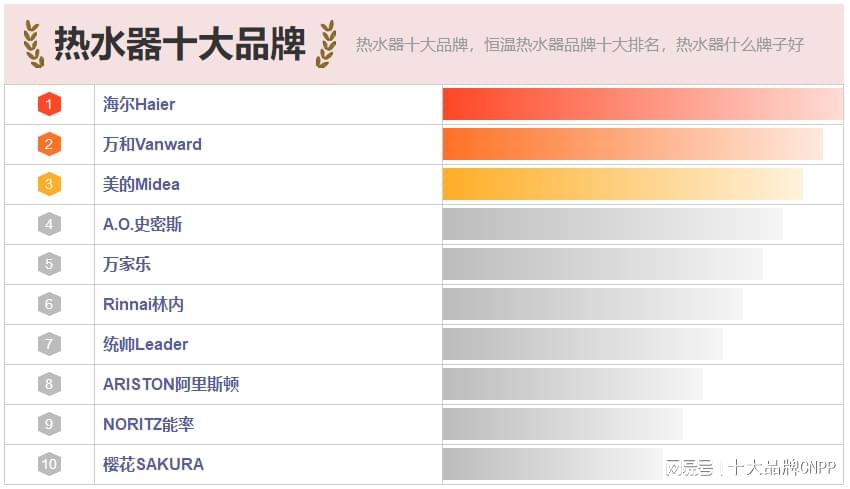The width and height of the screenshot is (850, 489).
Task: Click the right laurel wreath icon
Action: tap(326, 43)
